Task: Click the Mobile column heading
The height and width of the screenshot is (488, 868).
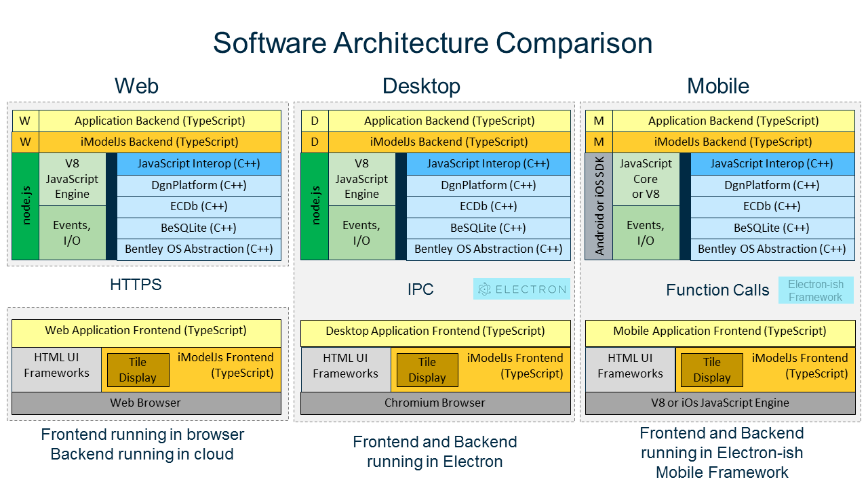Action: click(718, 86)
